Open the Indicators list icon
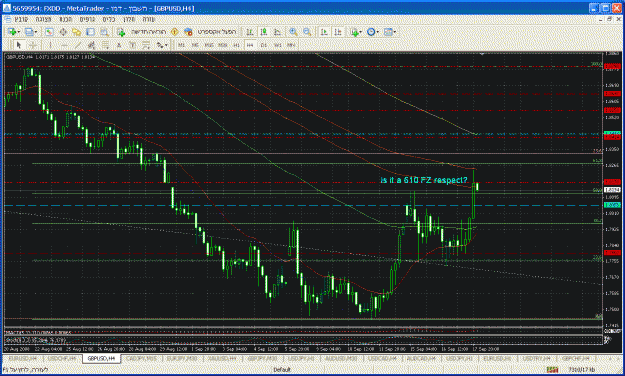 [354, 32]
